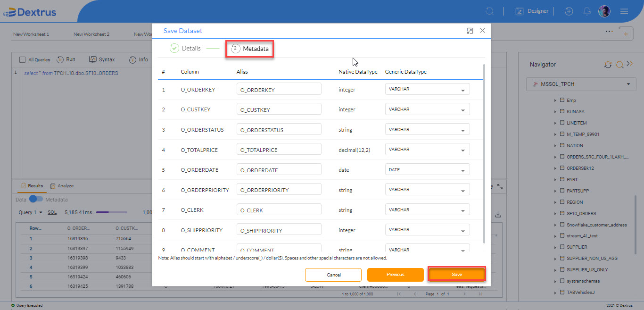Viewport: 644px width, 310px height.
Task: Click the O_ORDERKEY alias input field
Action: click(279, 89)
